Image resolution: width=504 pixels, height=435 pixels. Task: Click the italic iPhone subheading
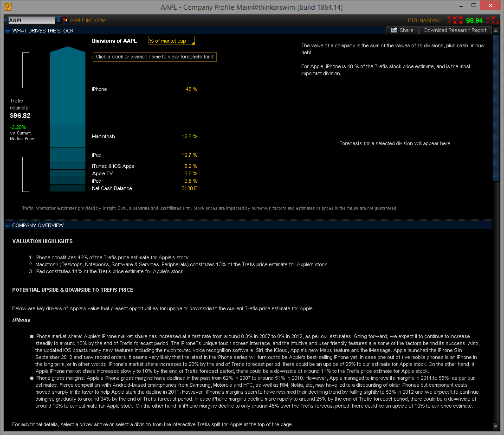click(x=21, y=320)
